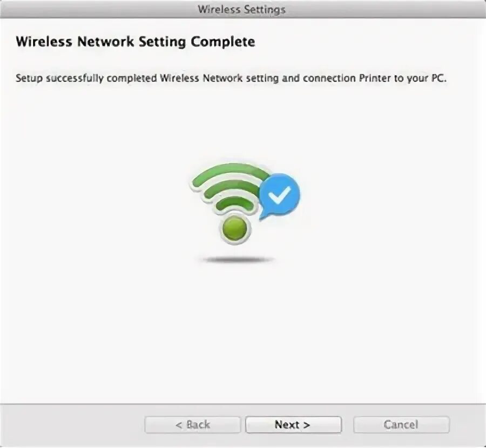The height and width of the screenshot is (448, 486).
Task: Click the words Wireless Network in description
Action: pos(201,78)
